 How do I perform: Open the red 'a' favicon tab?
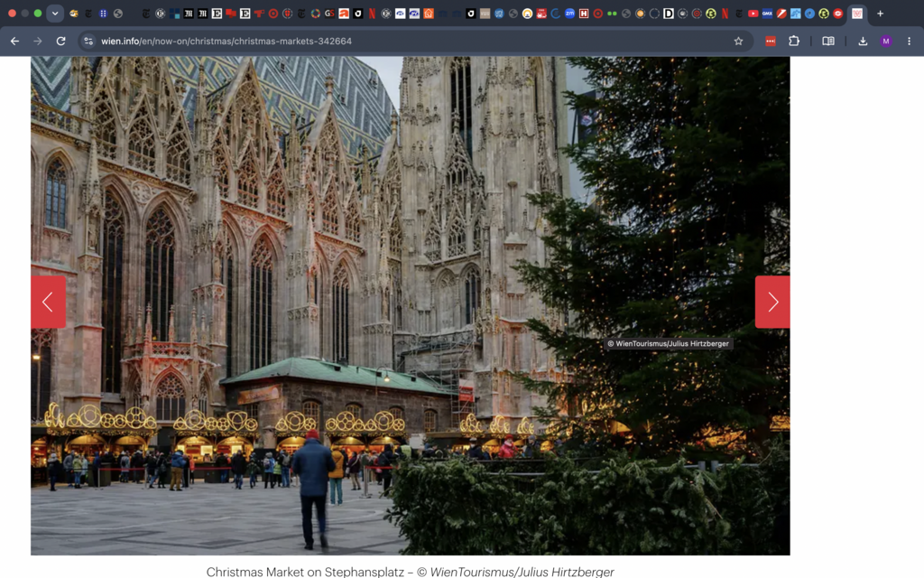pos(344,14)
